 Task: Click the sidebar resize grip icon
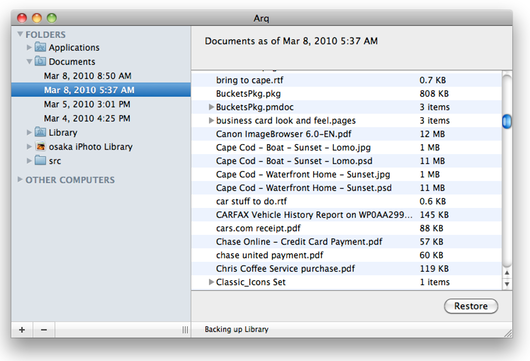185,330
